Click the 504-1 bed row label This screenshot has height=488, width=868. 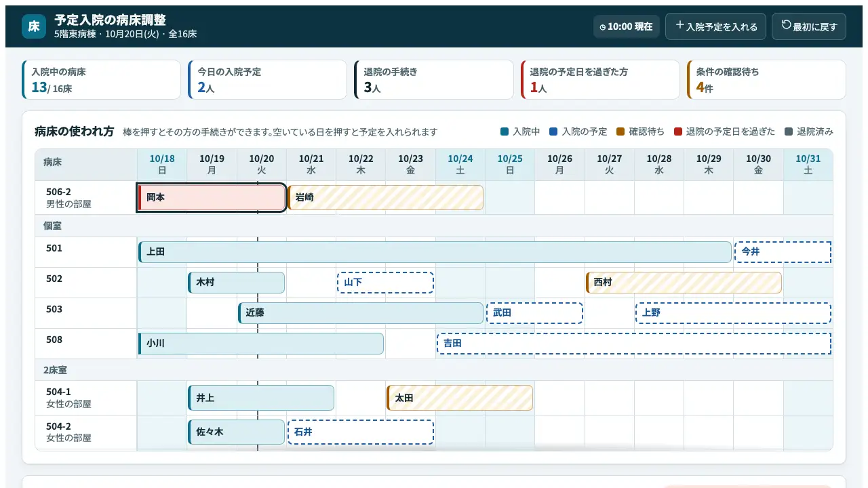click(86, 398)
